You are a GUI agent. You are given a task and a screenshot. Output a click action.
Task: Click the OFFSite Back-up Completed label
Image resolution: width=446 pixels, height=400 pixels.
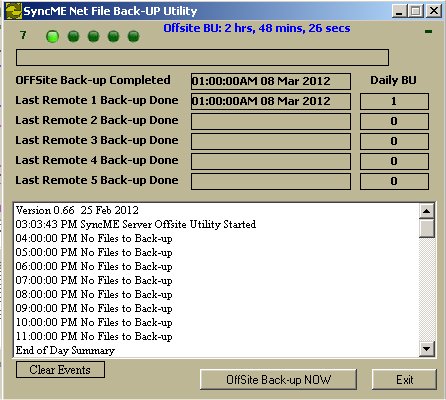93,80
